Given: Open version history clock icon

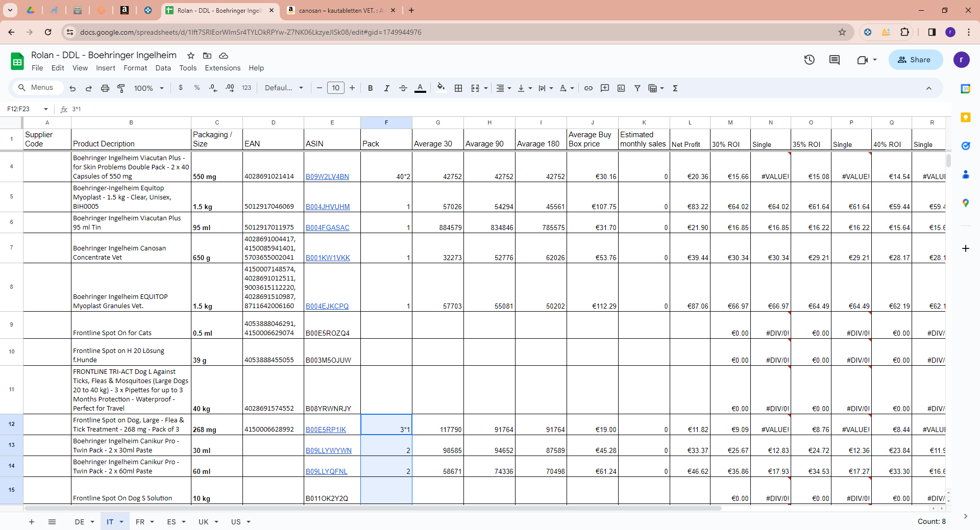Looking at the screenshot, I should (810, 60).
